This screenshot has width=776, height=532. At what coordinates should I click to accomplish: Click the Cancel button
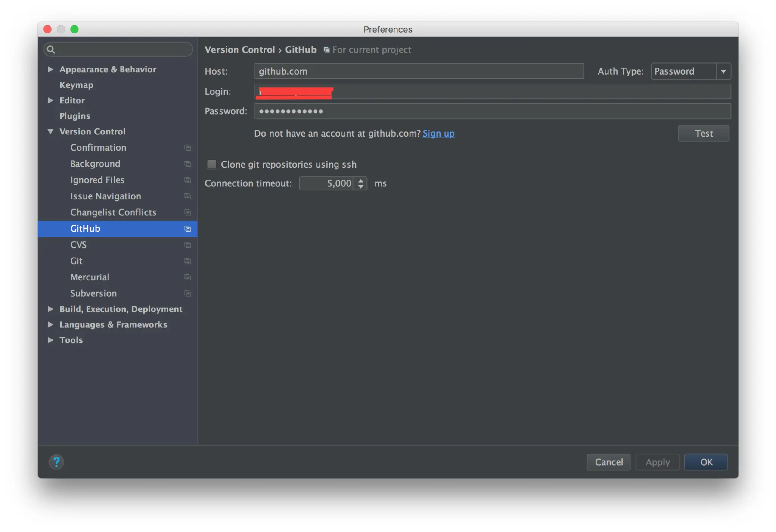click(609, 462)
